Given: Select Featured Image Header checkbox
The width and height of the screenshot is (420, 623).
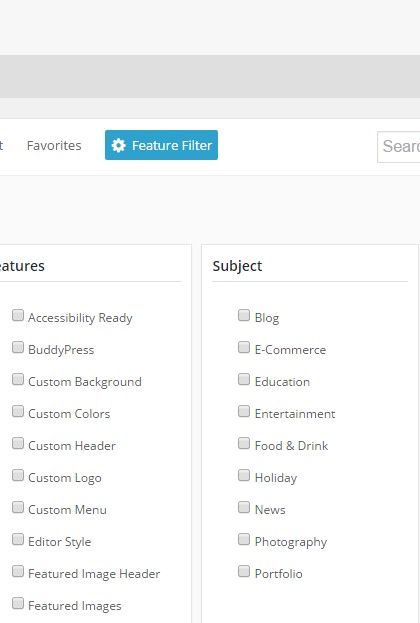Looking at the screenshot, I should (18, 571).
